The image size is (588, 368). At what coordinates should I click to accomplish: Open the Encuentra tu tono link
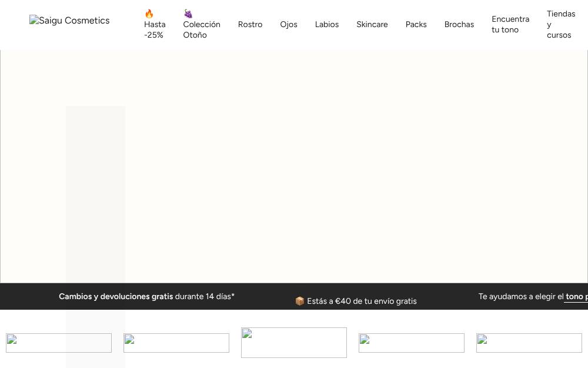click(510, 24)
